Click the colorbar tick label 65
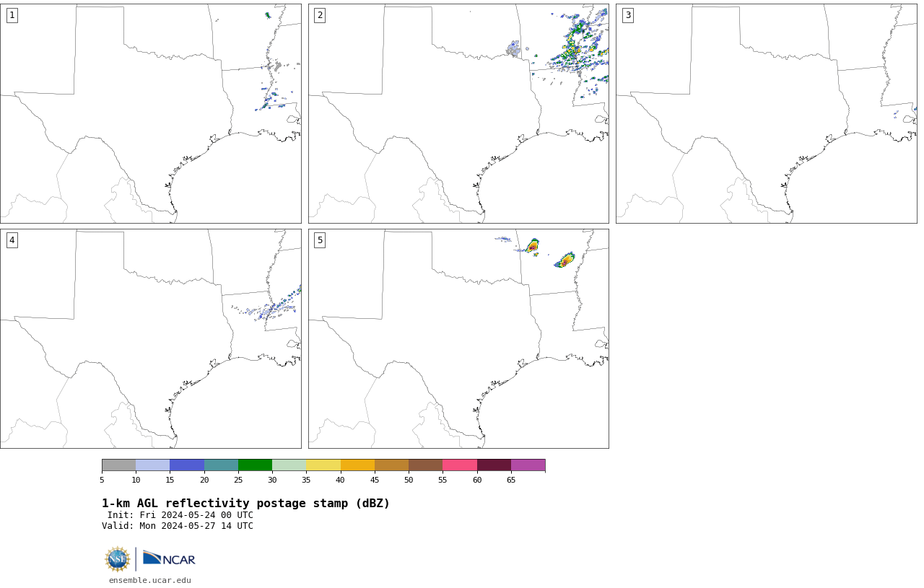 [x=511, y=480]
